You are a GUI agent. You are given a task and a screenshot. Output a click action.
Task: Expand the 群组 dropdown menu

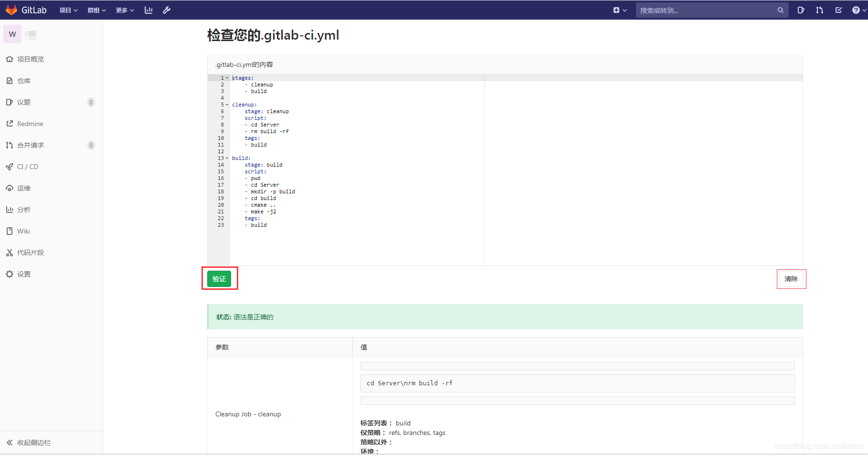[x=96, y=10]
